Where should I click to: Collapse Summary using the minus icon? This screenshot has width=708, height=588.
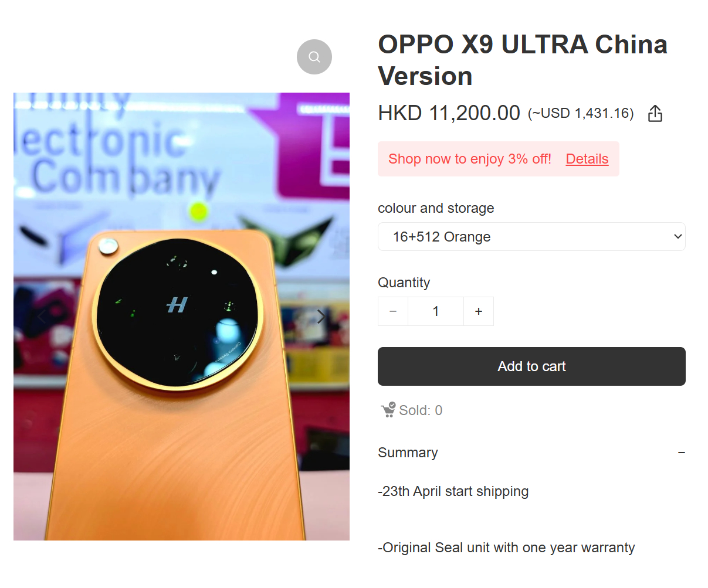pos(681,453)
